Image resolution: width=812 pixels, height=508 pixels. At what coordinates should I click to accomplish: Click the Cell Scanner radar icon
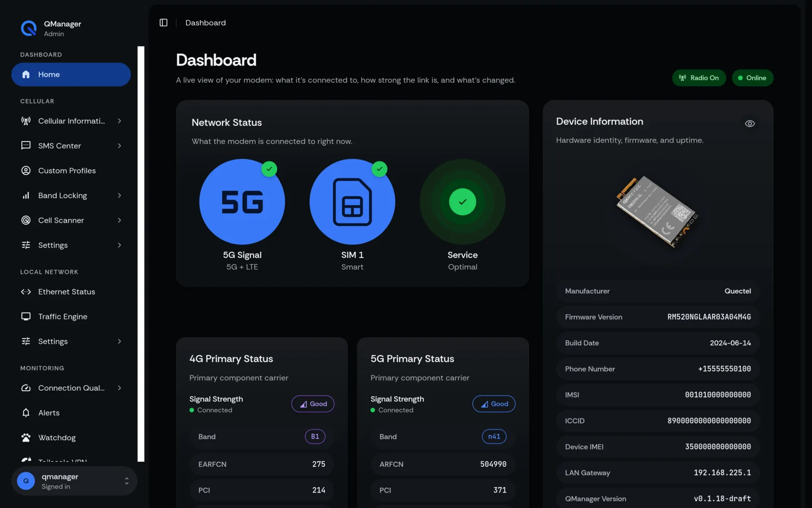(26, 220)
